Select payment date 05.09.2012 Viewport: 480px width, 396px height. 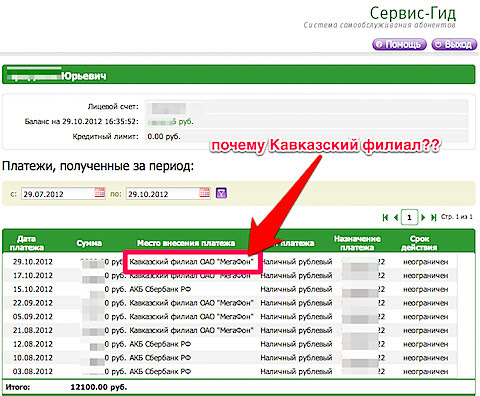(x=33, y=316)
